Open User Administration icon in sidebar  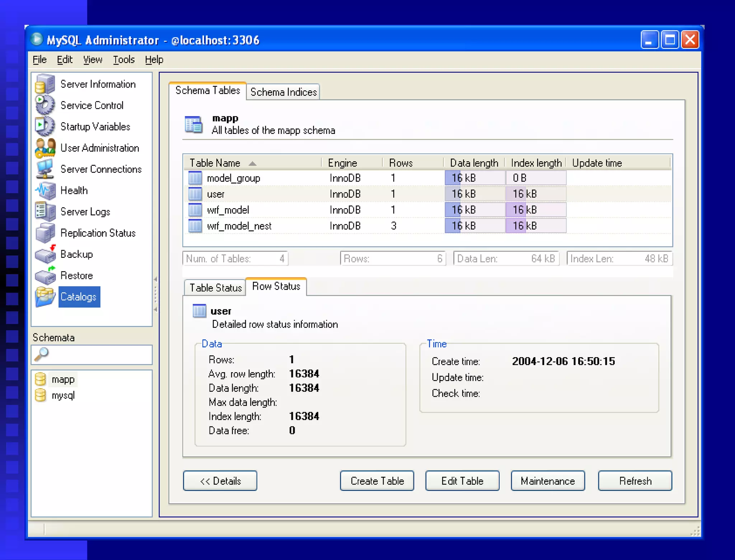point(45,148)
